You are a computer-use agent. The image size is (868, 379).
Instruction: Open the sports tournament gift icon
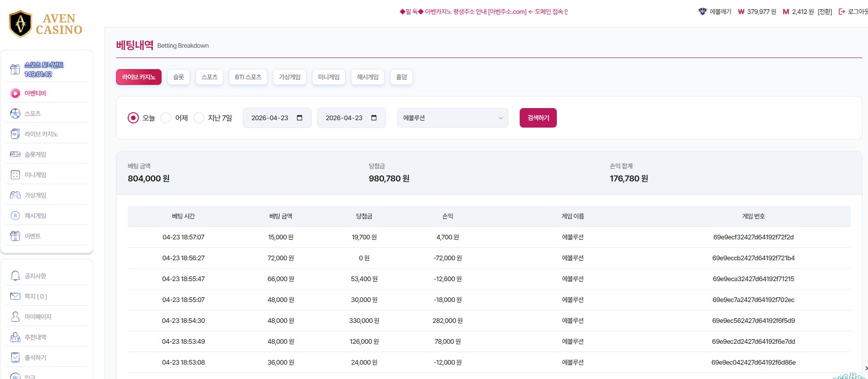click(x=15, y=70)
